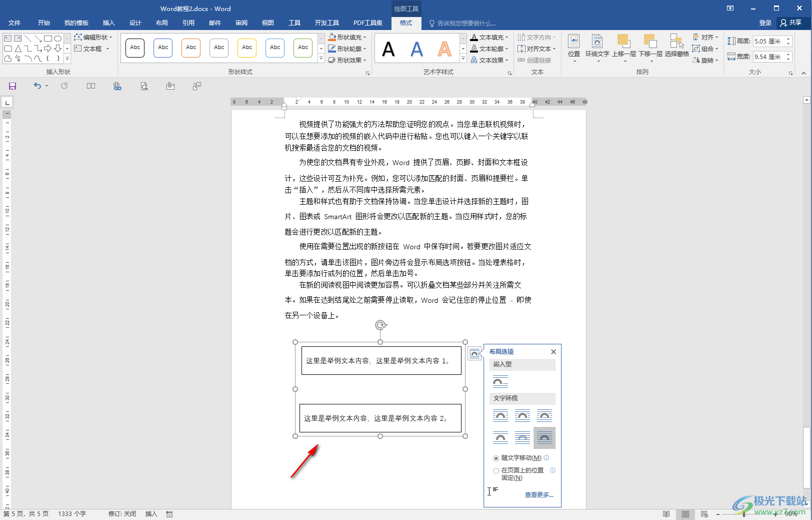Apply the green outline Abc shape style
The height and width of the screenshot is (520, 812).
(303, 48)
